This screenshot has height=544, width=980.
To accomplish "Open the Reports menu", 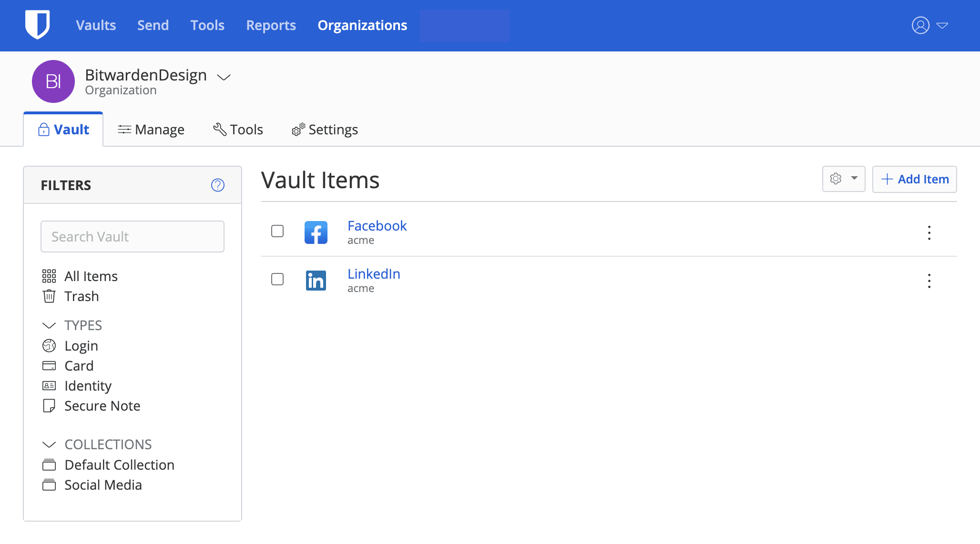I will (271, 25).
